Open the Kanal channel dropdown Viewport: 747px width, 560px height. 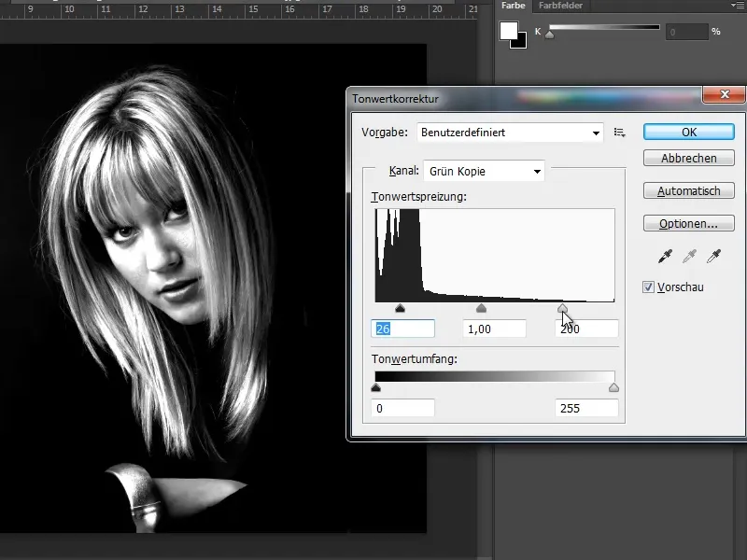tap(484, 172)
